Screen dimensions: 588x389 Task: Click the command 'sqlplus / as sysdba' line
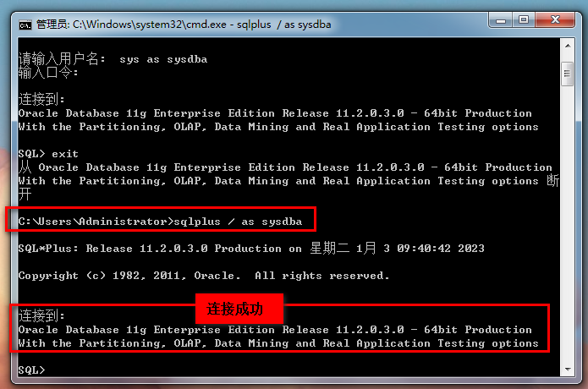(x=160, y=222)
